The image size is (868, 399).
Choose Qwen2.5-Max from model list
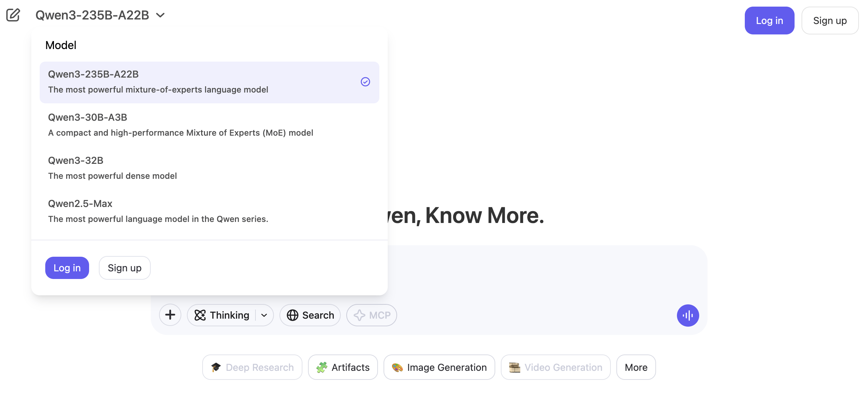pyautogui.click(x=209, y=211)
